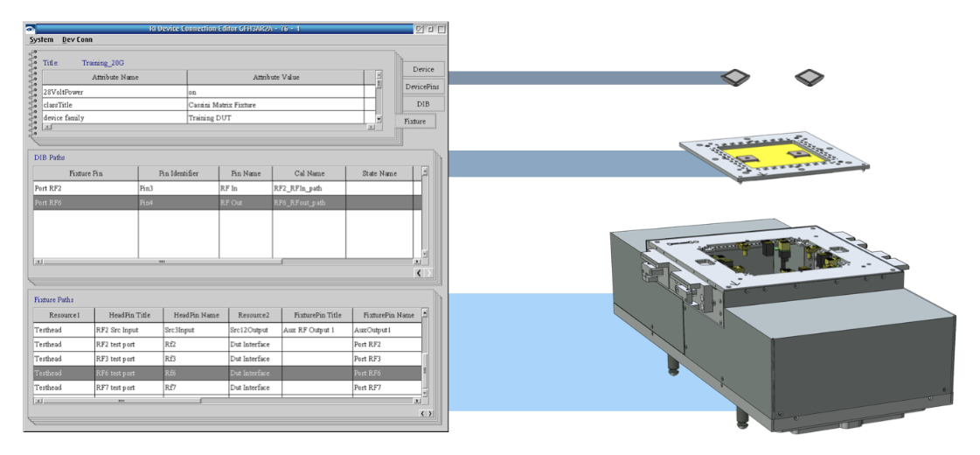Open the Dev Conn menu
Image resolution: width=980 pixels, height=455 pixels.
click(x=78, y=39)
